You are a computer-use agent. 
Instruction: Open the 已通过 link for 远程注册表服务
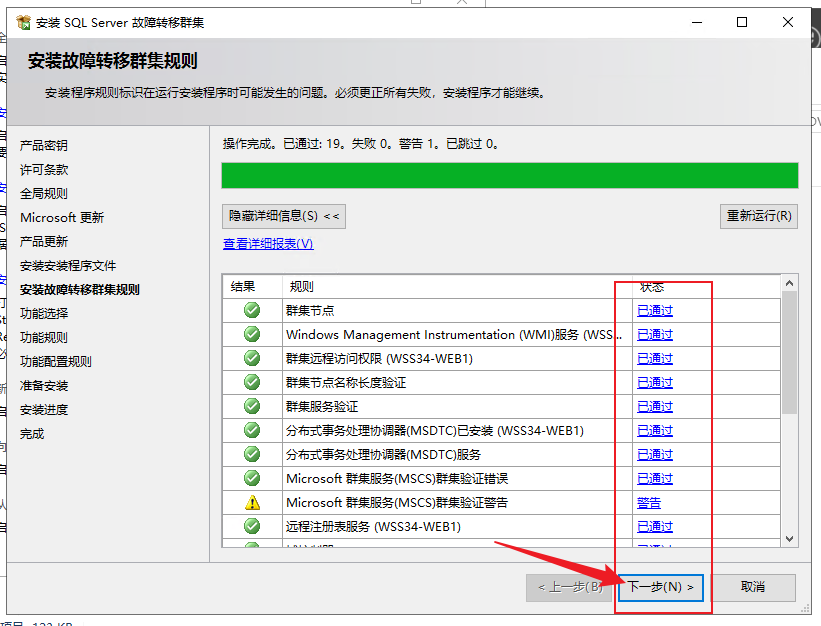click(654, 527)
